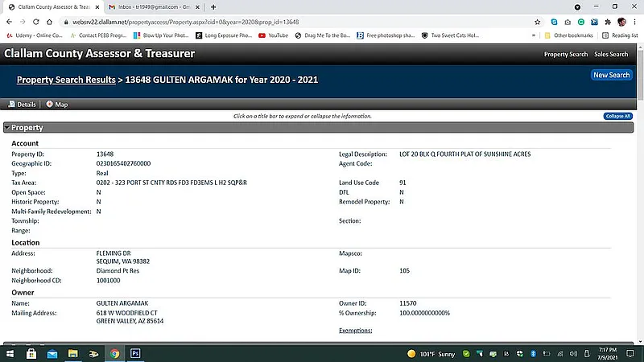Open Property Search from the header
The image size is (644, 362).
(565, 54)
